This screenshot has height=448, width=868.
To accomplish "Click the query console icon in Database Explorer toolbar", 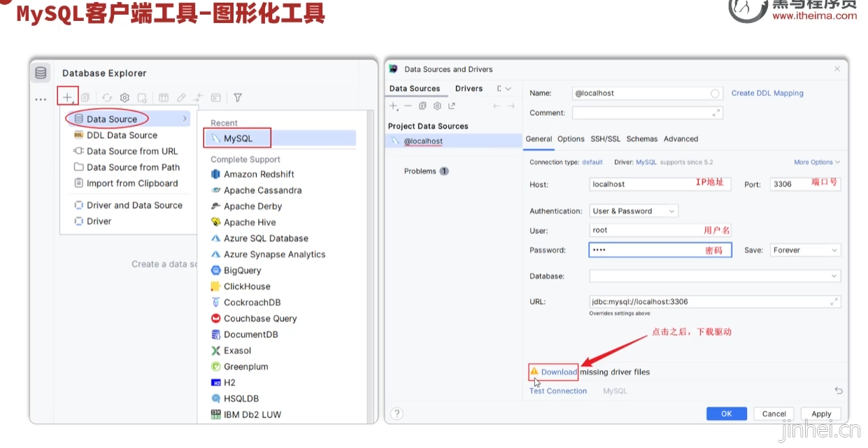I will pyautogui.click(x=216, y=98).
